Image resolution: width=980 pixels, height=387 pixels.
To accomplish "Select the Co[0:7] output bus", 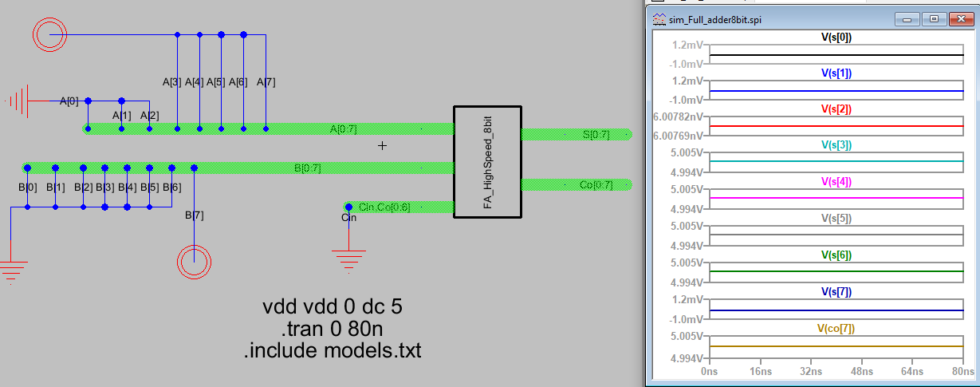I will pos(577,185).
